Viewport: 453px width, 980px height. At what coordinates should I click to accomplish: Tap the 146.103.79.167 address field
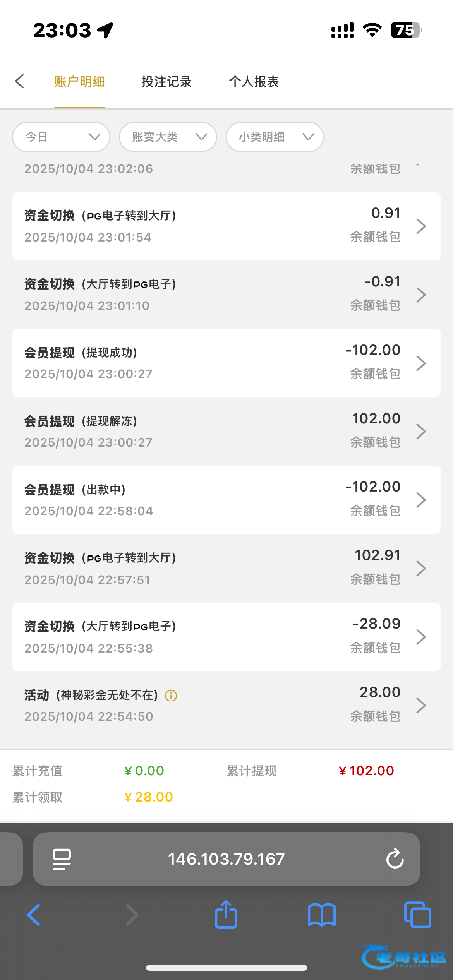[x=226, y=859]
